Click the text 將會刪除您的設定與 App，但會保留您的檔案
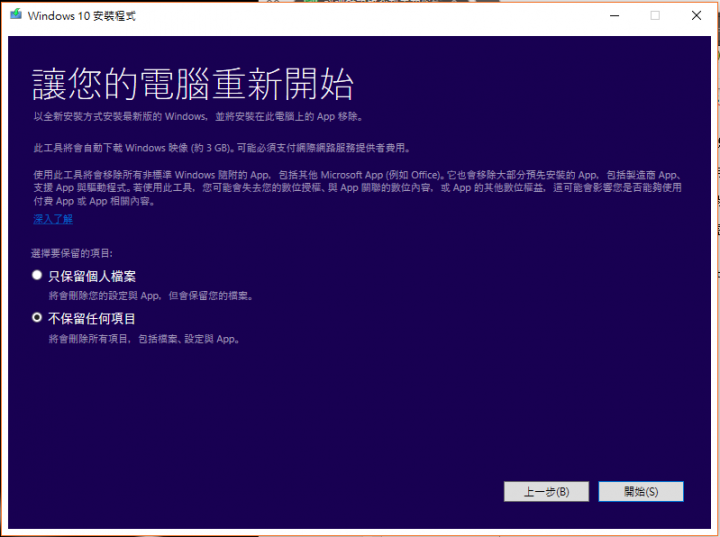Screen dimensions: 720x537 tap(151, 296)
